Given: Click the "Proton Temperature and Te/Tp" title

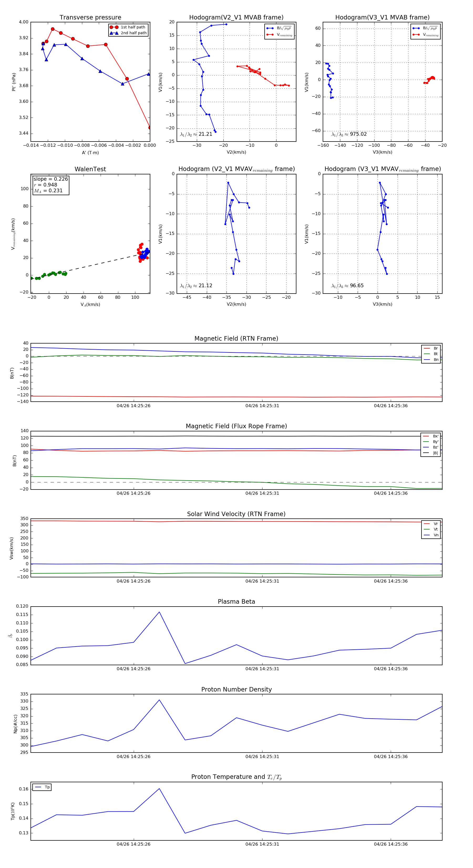Looking at the screenshot, I should pyautogui.click(x=236, y=777).
